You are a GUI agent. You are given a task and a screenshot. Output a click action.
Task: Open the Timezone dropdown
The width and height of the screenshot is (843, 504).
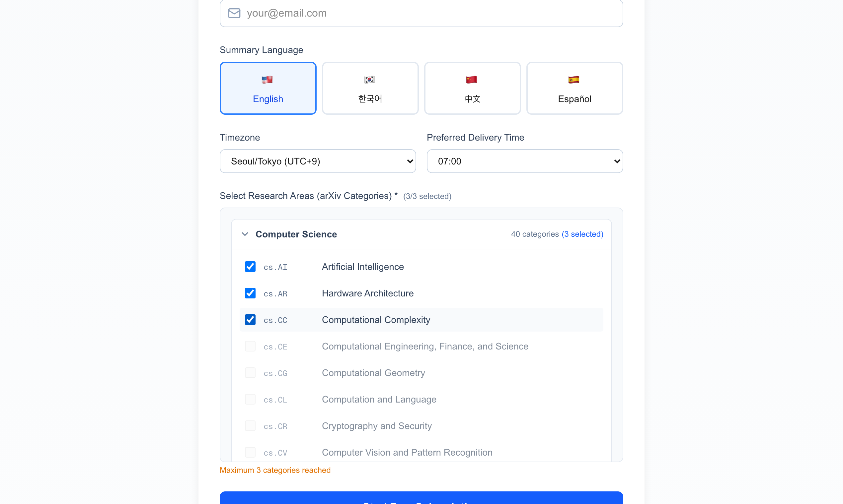(318, 161)
